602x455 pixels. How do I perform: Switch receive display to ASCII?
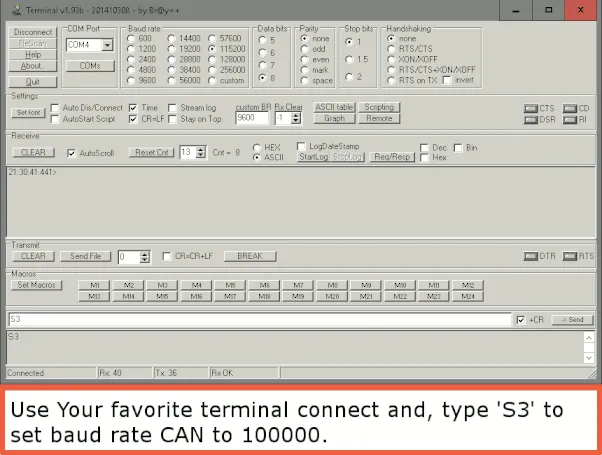pos(256,157)
